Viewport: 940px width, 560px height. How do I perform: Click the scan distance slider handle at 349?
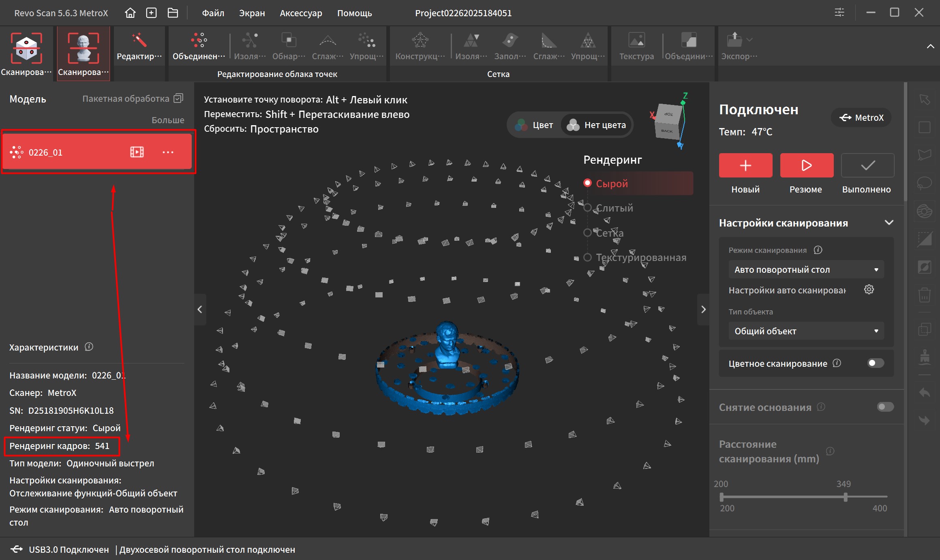846,497
